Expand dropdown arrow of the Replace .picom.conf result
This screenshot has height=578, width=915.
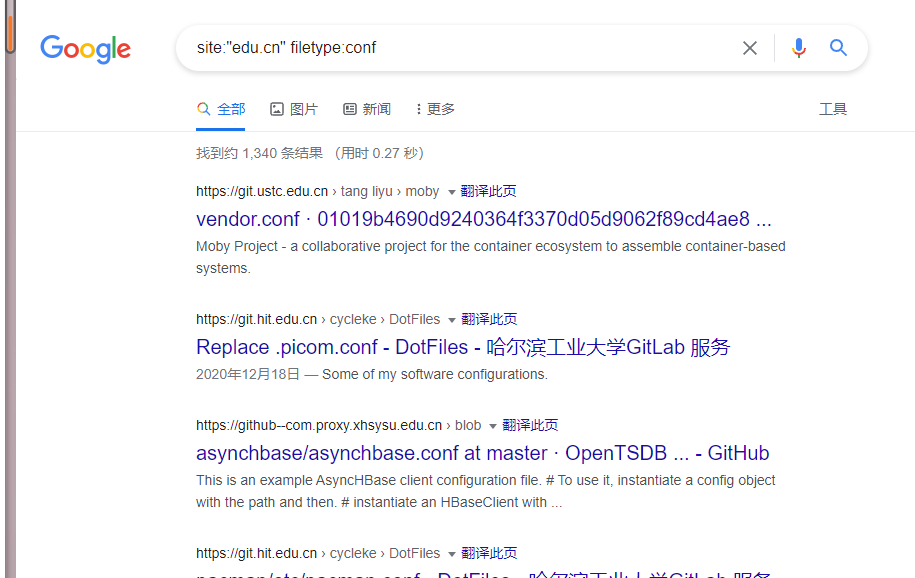452,320
